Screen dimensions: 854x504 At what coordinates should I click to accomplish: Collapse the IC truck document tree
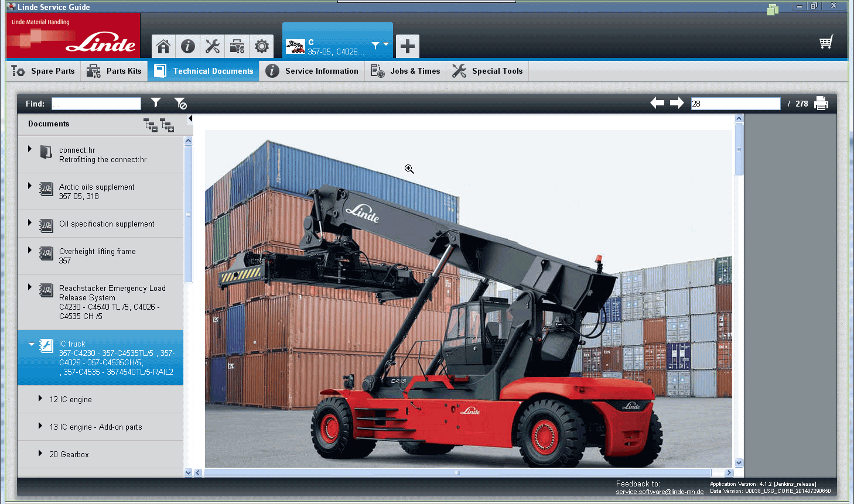(x=30, y=344)
